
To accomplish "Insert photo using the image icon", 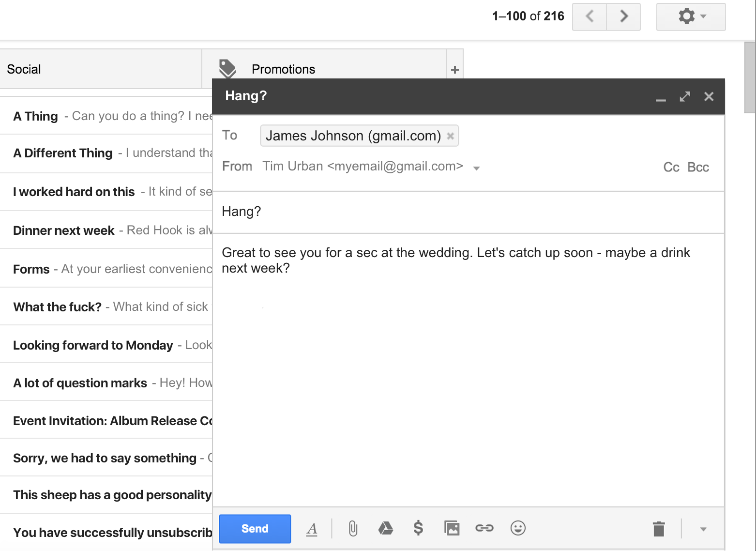I will [452, 528].
